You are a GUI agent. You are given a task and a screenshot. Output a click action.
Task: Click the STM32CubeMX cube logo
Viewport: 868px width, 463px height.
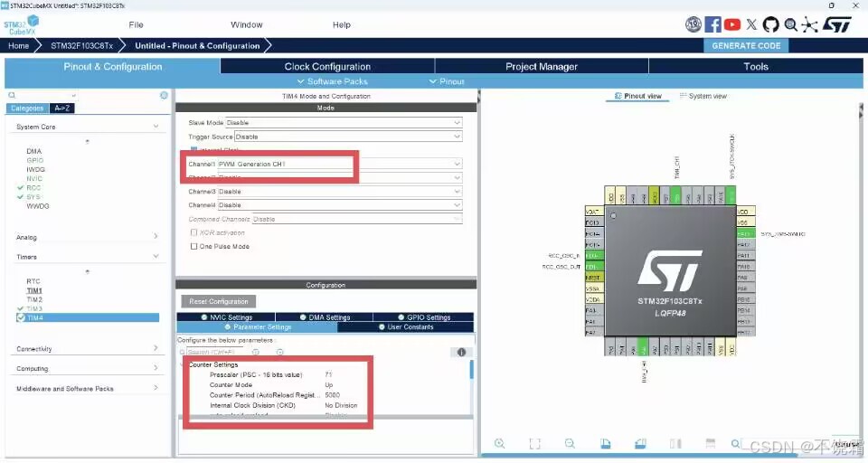click(x=22, y=24)
